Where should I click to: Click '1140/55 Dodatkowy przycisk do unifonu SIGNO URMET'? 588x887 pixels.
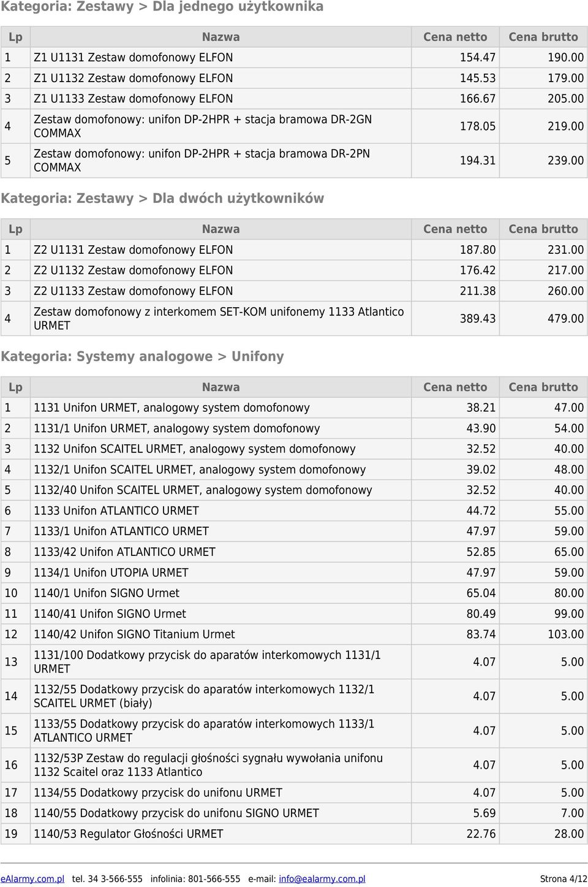[176, 813]
